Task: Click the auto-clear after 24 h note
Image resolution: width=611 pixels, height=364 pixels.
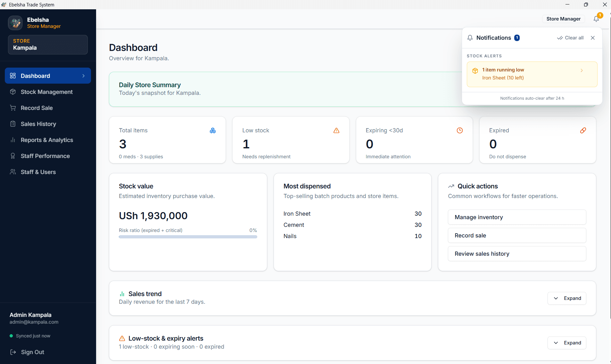Action: point(532,98)
